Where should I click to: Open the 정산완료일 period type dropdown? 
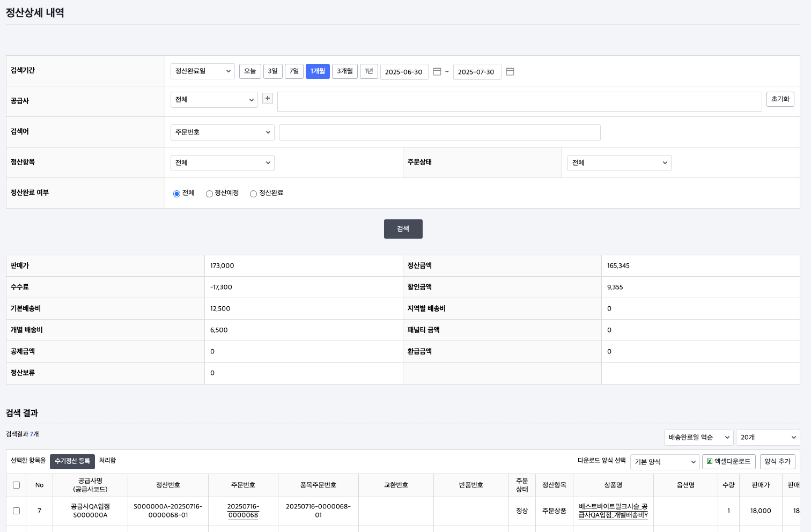pos(203,71)
